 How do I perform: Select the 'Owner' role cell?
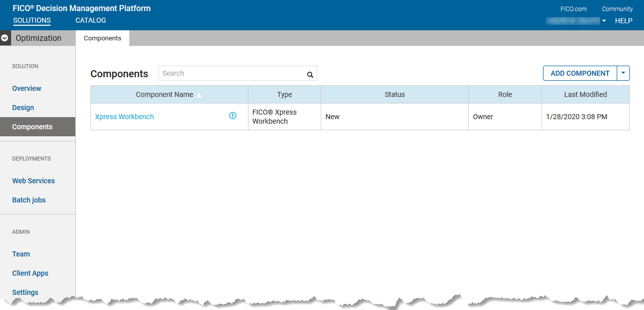[x=505, y=117]
